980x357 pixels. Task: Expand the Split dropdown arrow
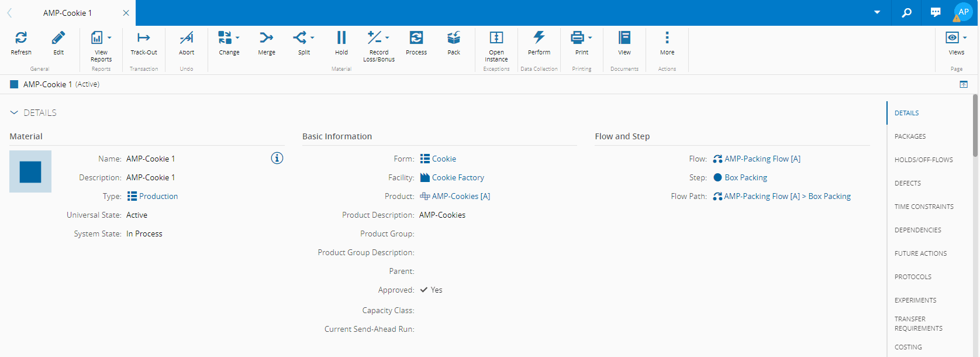click(x=312, y=38)
